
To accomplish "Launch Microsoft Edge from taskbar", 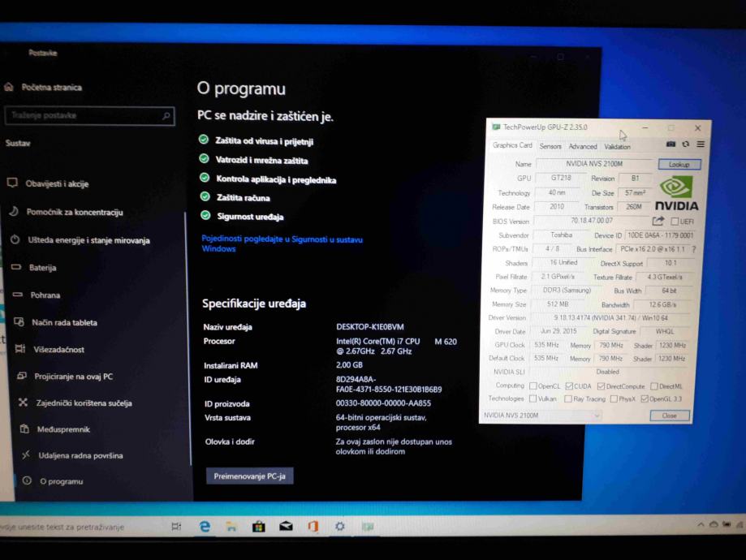I will tap(205, 526).
